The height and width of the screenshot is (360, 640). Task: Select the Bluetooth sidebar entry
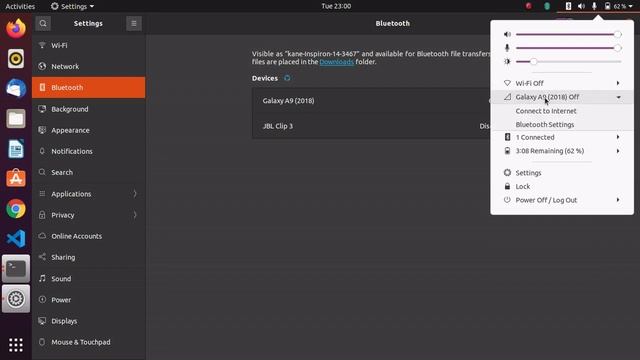(x=89, y=87)
